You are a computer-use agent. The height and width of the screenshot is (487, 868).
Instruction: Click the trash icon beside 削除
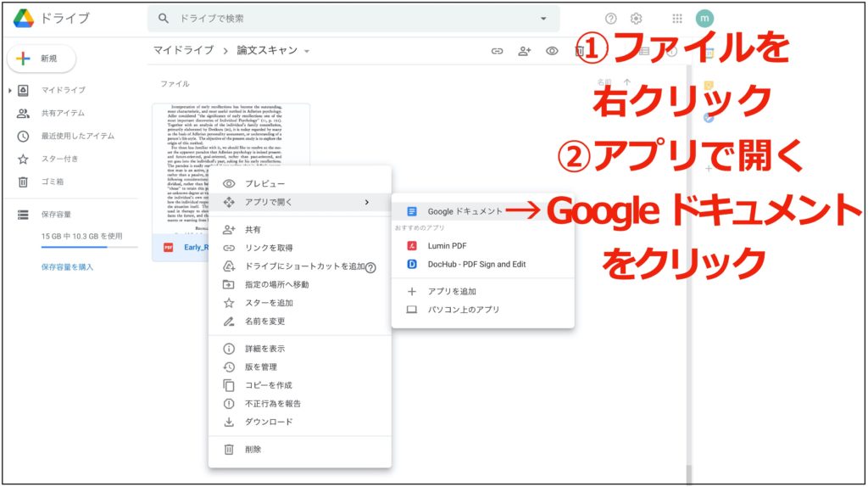click(x=229, y=450)
